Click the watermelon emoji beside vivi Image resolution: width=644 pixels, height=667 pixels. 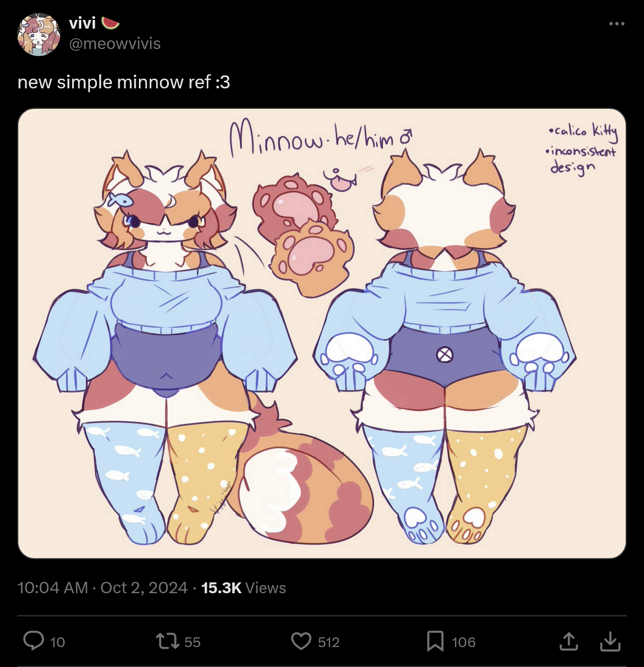click(110, 23)
